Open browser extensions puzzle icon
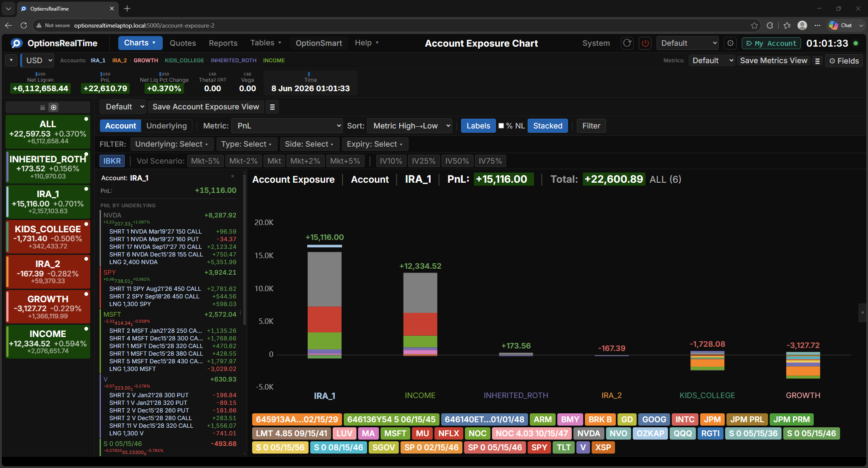The height and width of the screenshot is (468, 868). click(x=770, y=25)
